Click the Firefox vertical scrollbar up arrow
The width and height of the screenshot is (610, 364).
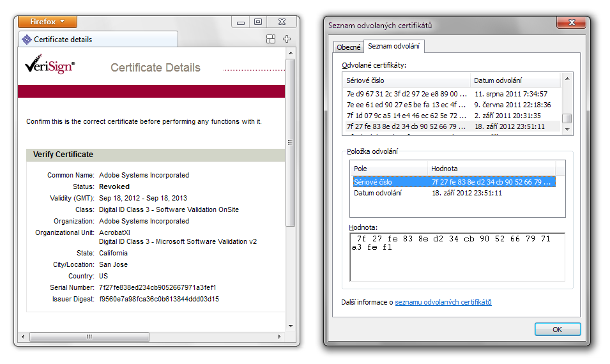click(291, 53)
